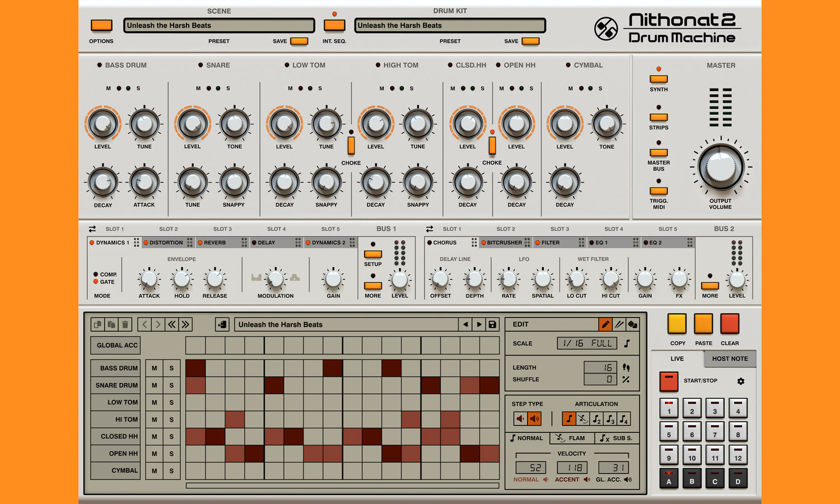Click the yellow Copy button
The image size is (840, 504).
[x=677, y=324]
